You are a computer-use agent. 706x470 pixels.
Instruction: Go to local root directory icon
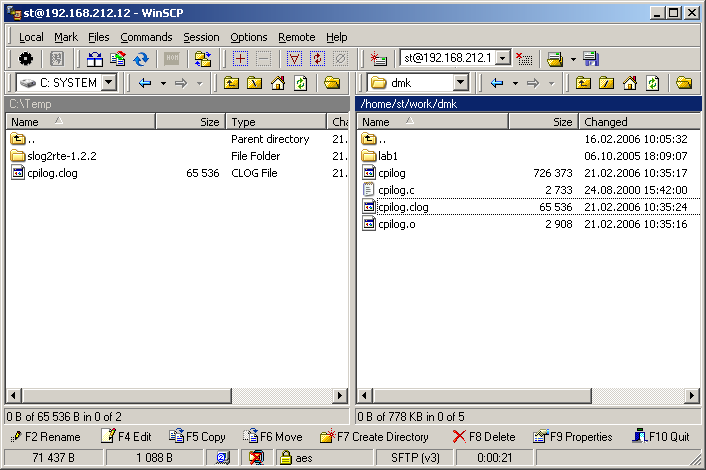[x=255, y=83]
